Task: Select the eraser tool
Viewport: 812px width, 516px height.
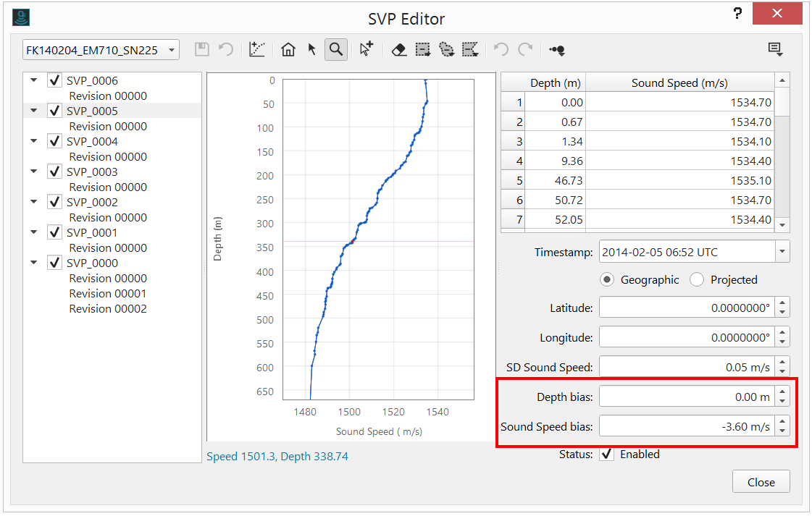Action: pyautogui.click(x=399, y=50)
